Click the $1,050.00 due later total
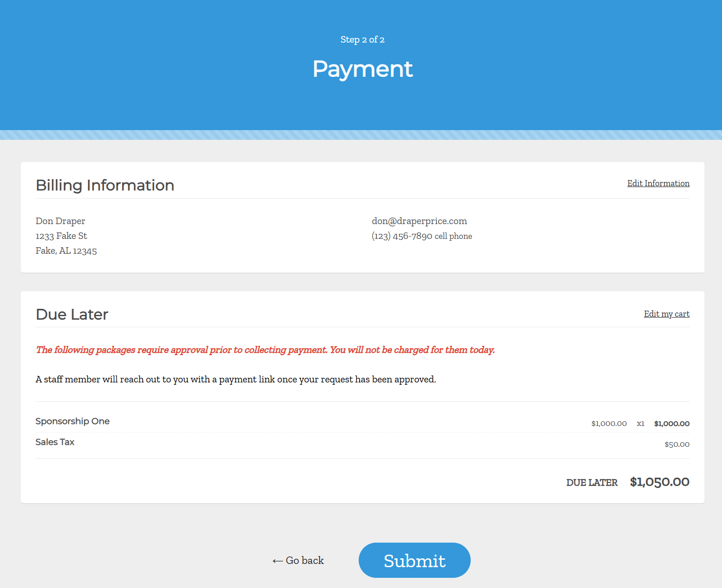The height and width of the screenshot is (588, 722). click(660, 482)
